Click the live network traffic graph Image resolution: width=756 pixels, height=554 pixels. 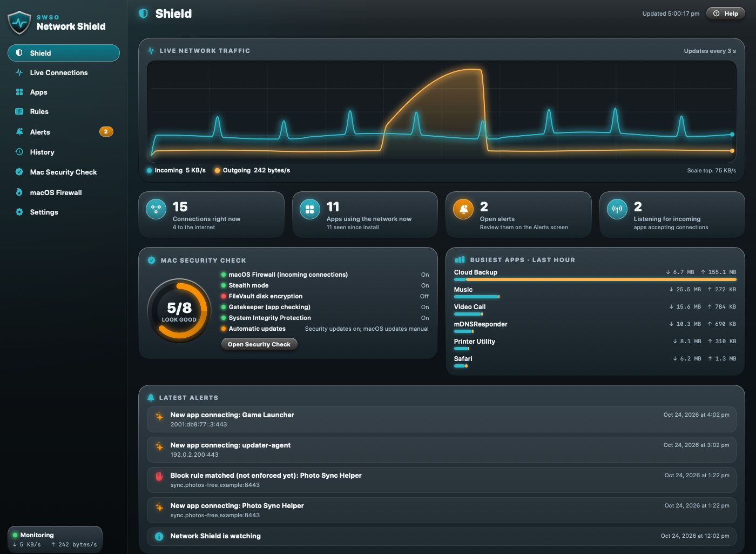click(x=441, y=111)
